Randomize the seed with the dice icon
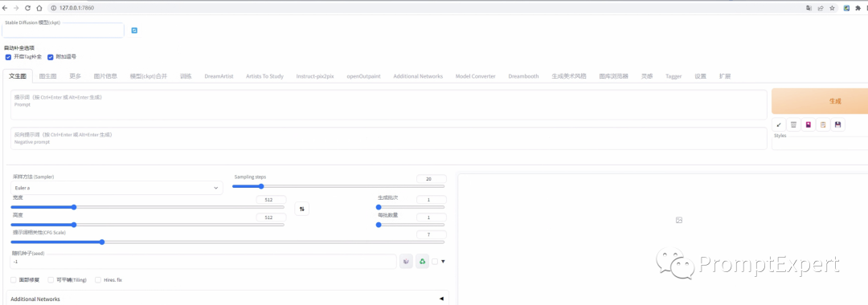 point(407,262)
